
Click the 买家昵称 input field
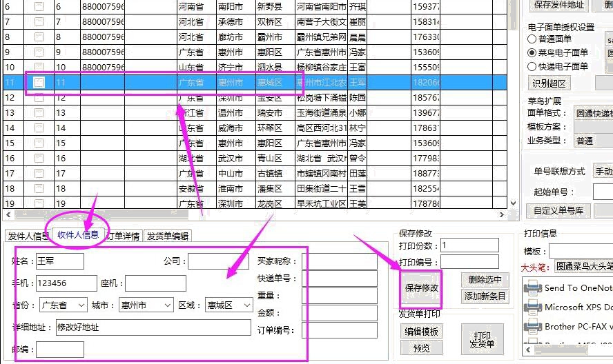[x=340, y=261]
